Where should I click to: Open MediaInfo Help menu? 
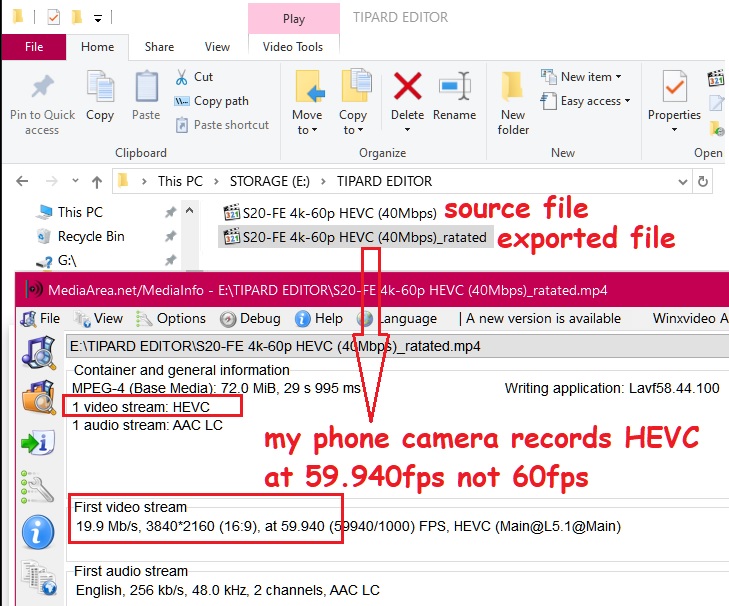pyautogui.click(x=319, y=319)
